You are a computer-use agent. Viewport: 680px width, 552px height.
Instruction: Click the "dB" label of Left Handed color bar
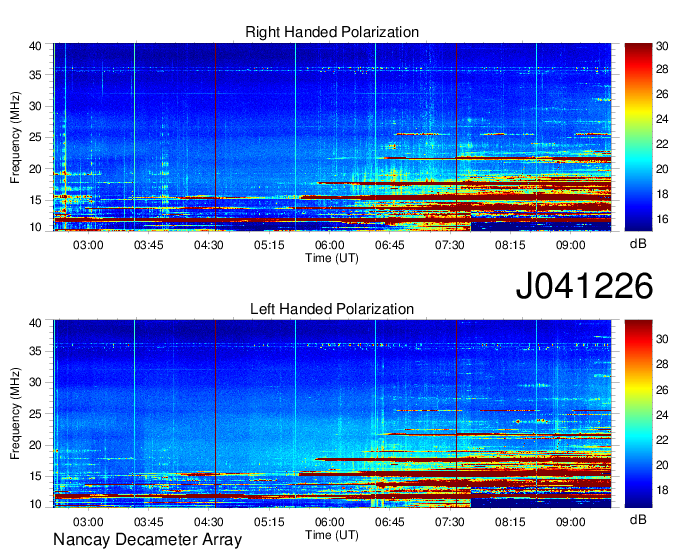pos(638,519)
